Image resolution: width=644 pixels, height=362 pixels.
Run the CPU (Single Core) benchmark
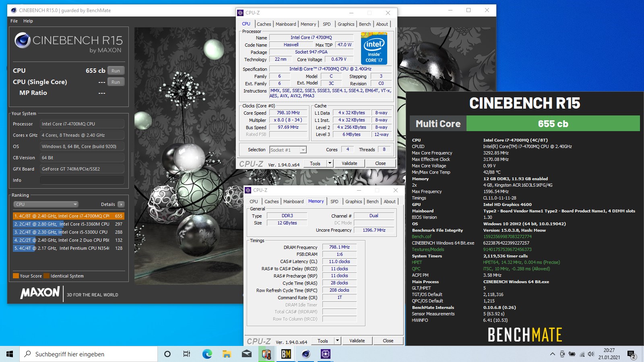point(116,82)
